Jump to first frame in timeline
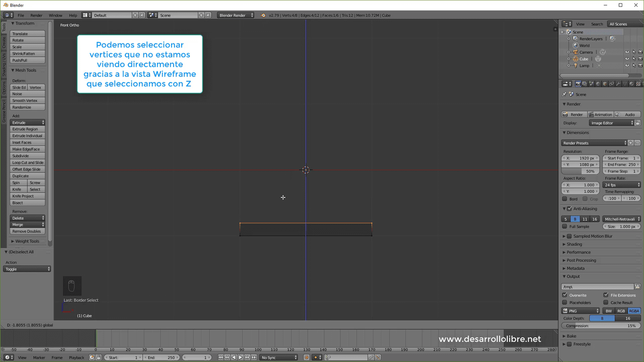This screenshot has width=644, height=362. pos(220,358)
